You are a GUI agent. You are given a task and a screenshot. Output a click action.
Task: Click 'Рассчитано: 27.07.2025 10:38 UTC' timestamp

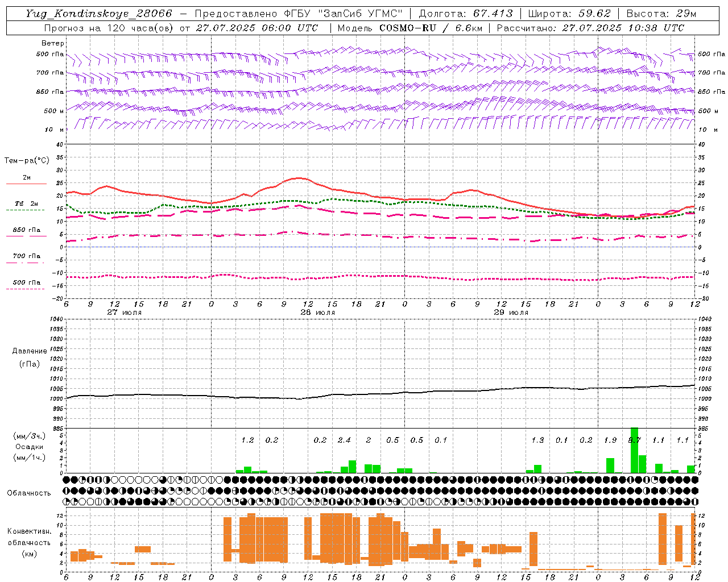590,28
